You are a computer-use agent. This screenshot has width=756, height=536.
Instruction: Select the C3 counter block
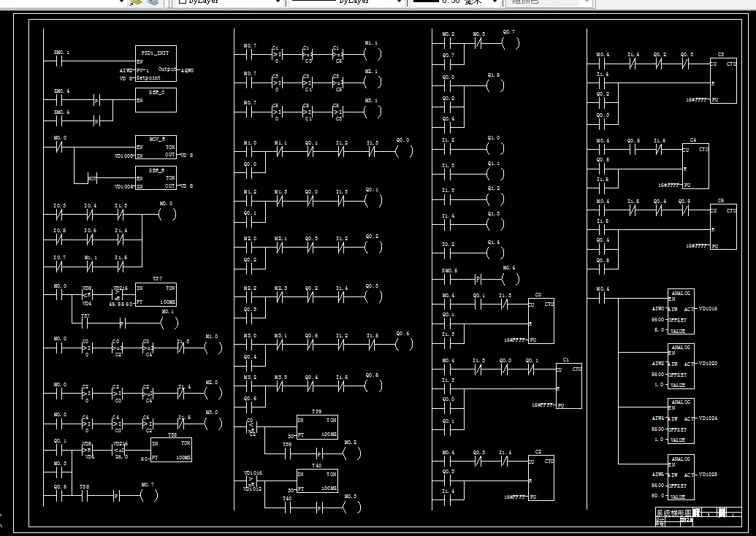(x=724, y=80)
